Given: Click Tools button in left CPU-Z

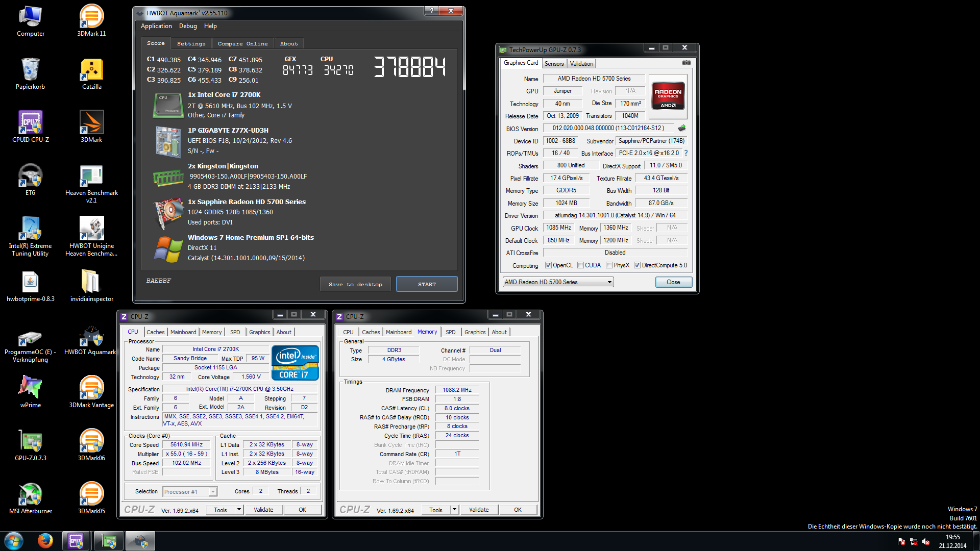Looking at the screenshot, I should (220, 510).
